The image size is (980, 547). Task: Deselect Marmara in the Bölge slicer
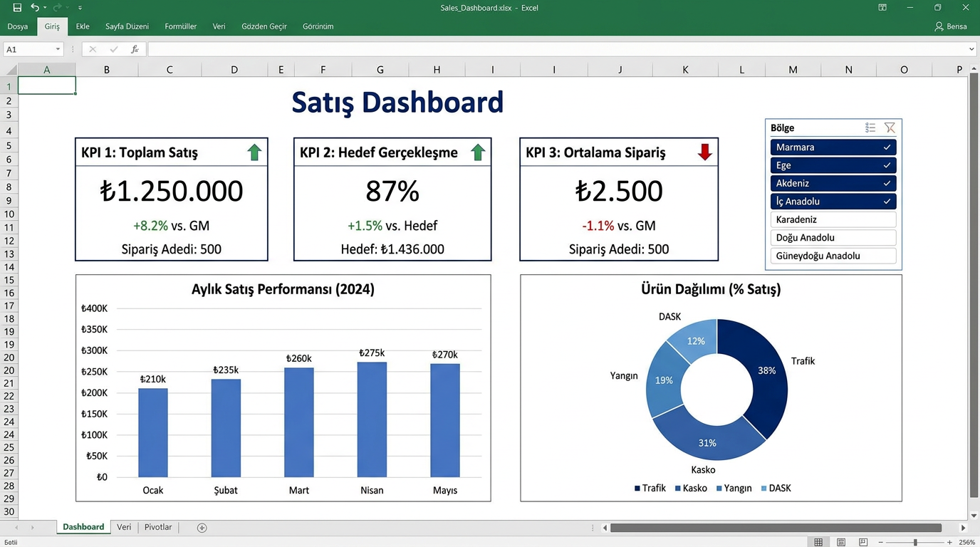pyautogui.click(x=833, y=147)
